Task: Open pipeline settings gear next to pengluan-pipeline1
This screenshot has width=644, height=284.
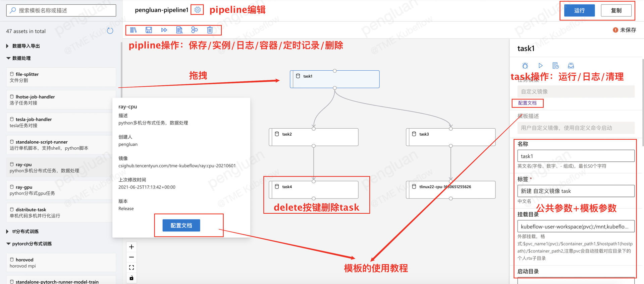Action: pos(198,10)
